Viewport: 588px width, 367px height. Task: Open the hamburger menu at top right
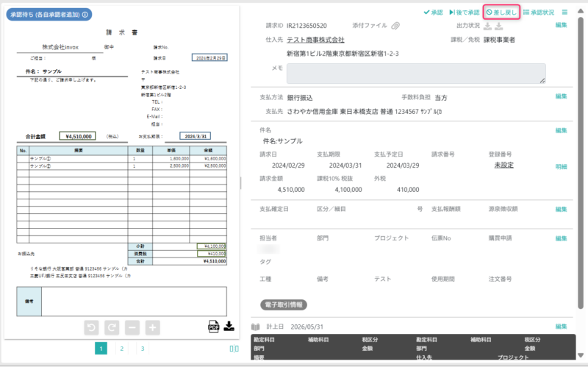click(x=564, y=13)
